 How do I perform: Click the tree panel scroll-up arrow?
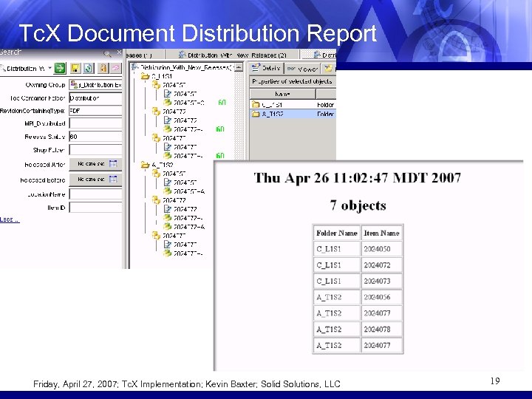pos(239,67)
